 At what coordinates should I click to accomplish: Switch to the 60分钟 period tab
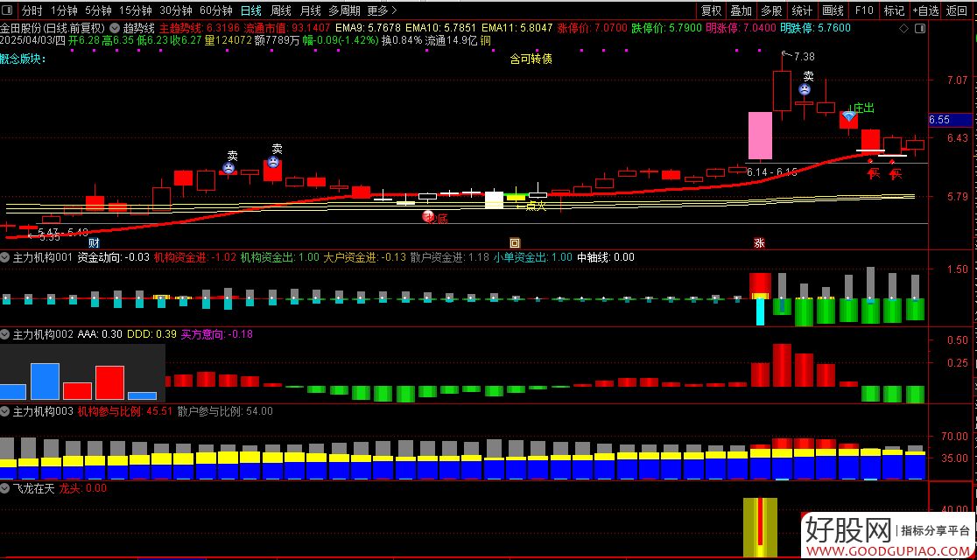215,10
